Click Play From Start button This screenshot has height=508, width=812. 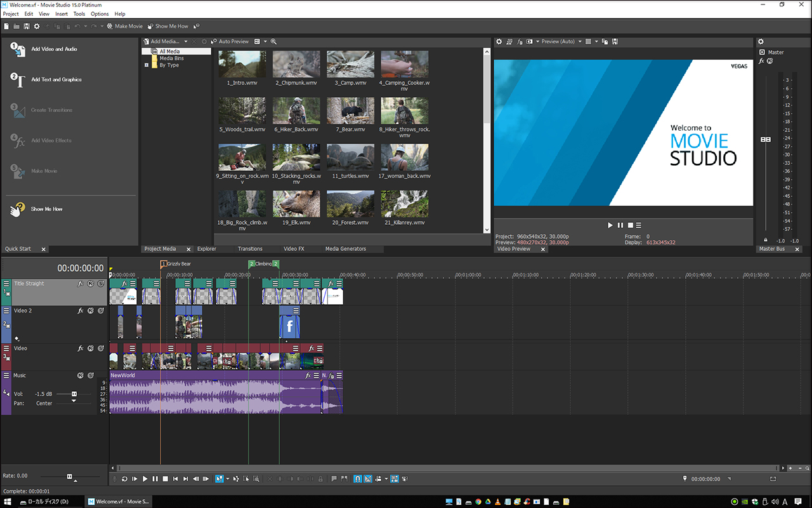tap(134, 479)
